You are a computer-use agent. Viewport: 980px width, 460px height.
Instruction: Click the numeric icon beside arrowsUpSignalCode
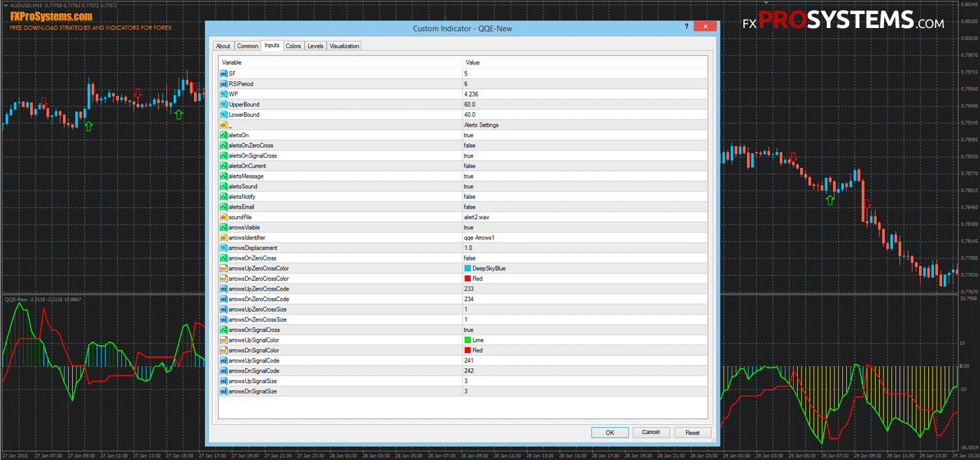click(224, 360)
